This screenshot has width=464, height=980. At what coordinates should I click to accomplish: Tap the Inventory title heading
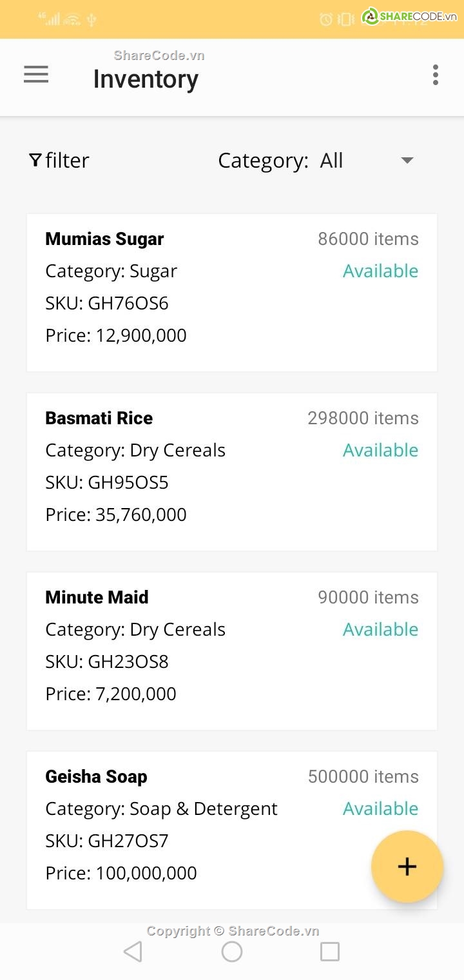tap(146, 79)
